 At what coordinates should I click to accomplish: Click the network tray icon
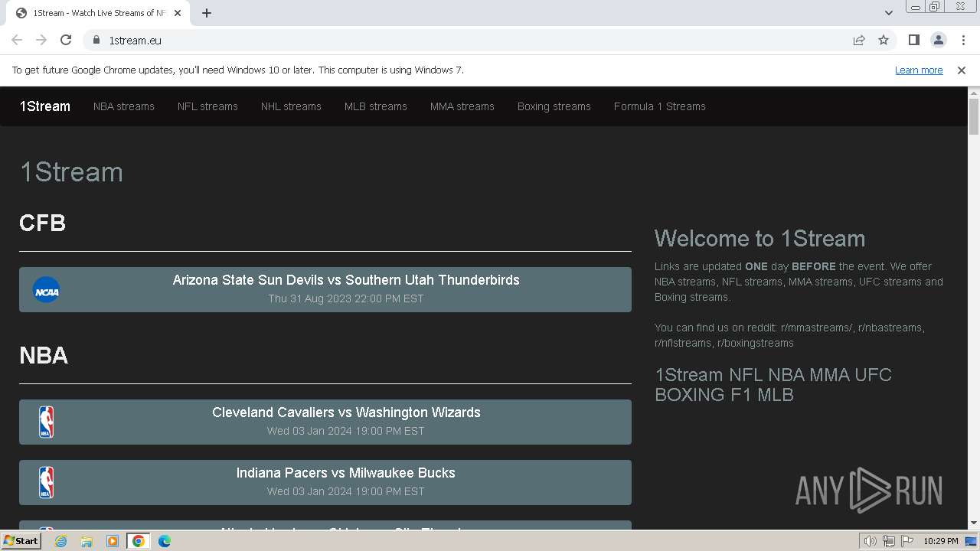coord(889,541)
